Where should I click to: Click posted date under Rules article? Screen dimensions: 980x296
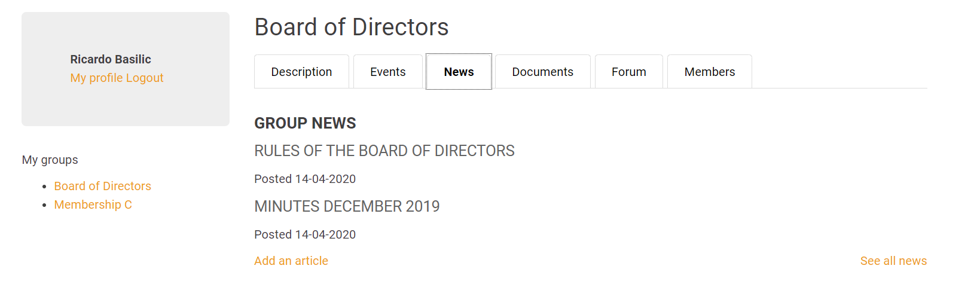(305, 179)
